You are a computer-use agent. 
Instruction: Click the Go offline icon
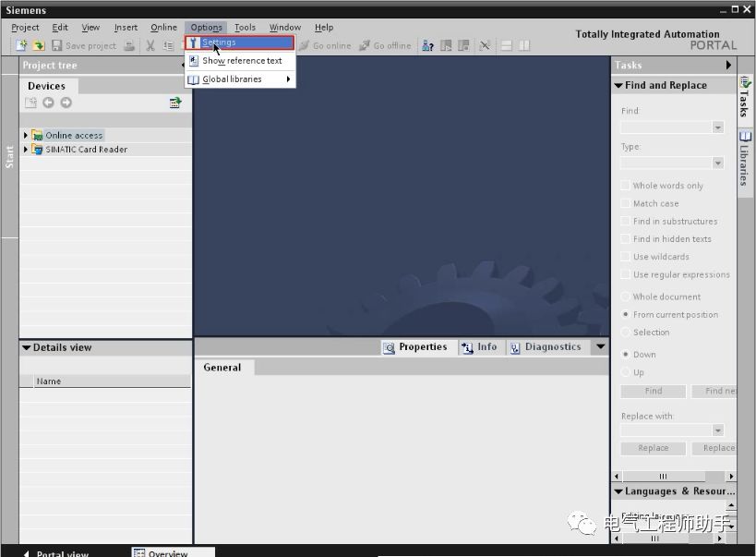[365, 45]
